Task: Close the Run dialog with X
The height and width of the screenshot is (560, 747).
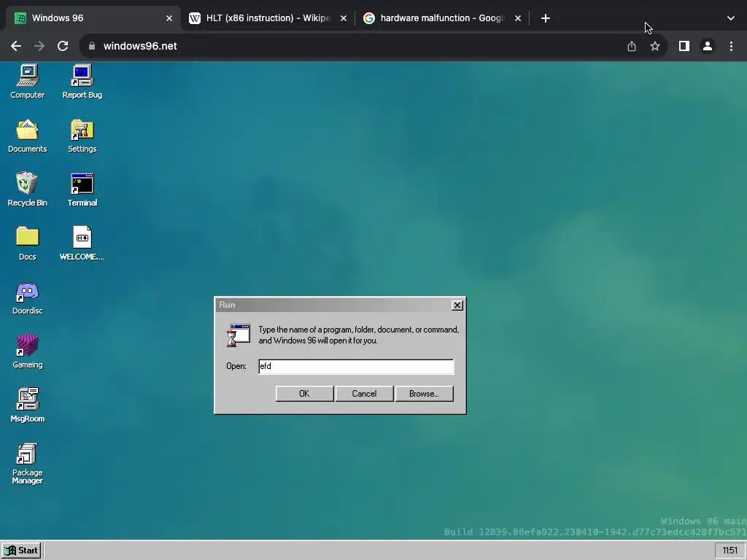Action: 457,306
